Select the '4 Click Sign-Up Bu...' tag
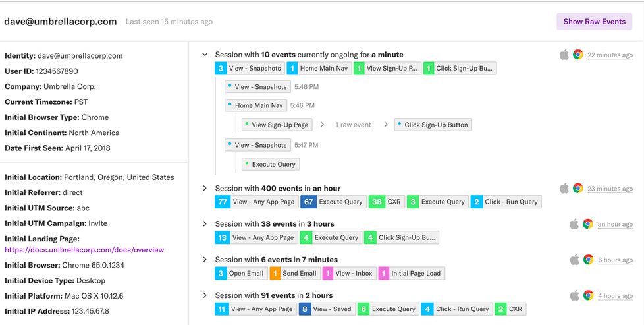The image size is (644, 325). (401, 238)
